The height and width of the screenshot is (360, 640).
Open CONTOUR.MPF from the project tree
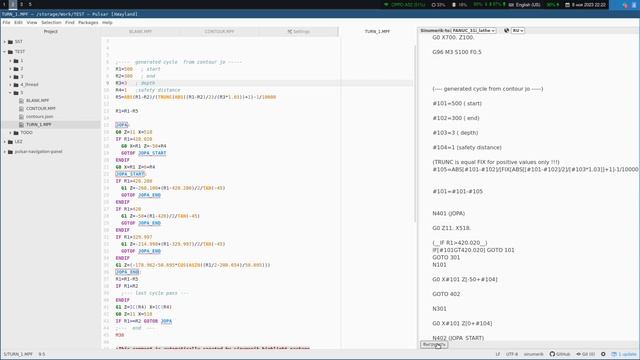pyautogui.click(x=41, y=109)
